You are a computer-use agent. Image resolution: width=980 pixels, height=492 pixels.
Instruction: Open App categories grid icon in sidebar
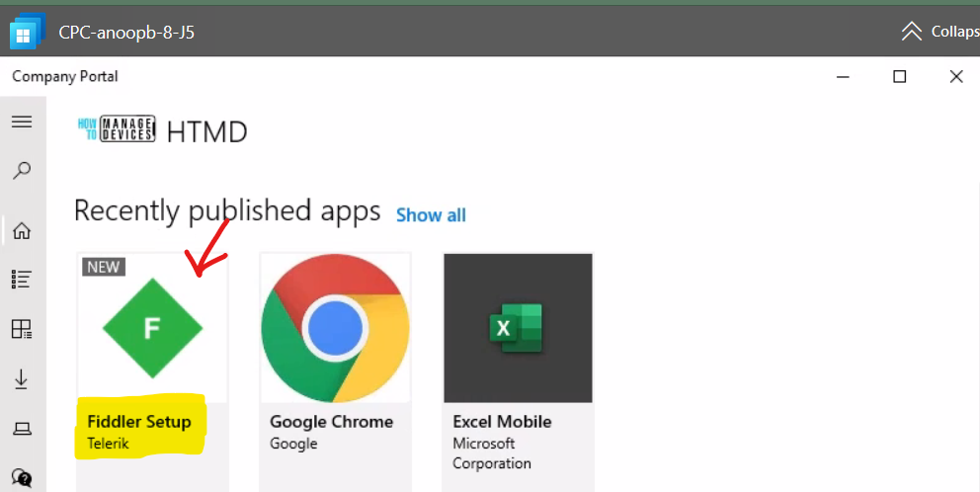(22, 329)
